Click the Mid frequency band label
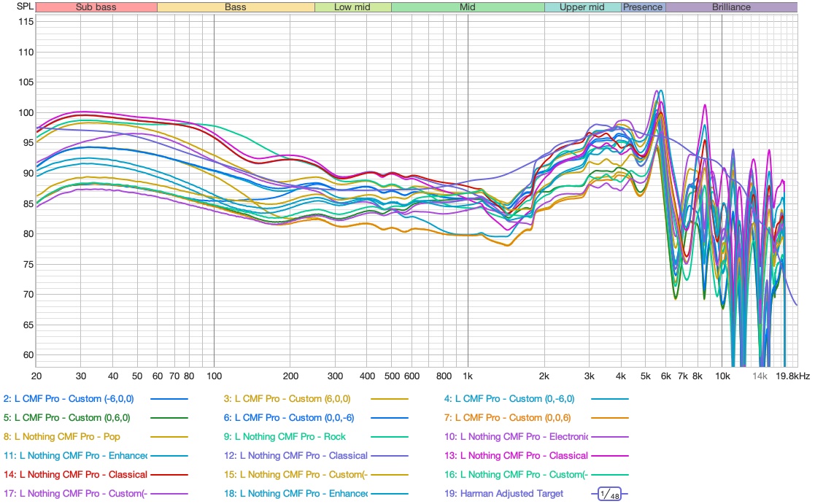The height and width of the screenshot is (504, 815). point(468,7)
